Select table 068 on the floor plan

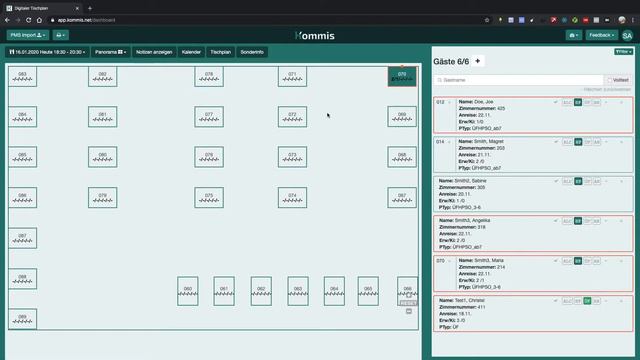pos(402,157)
